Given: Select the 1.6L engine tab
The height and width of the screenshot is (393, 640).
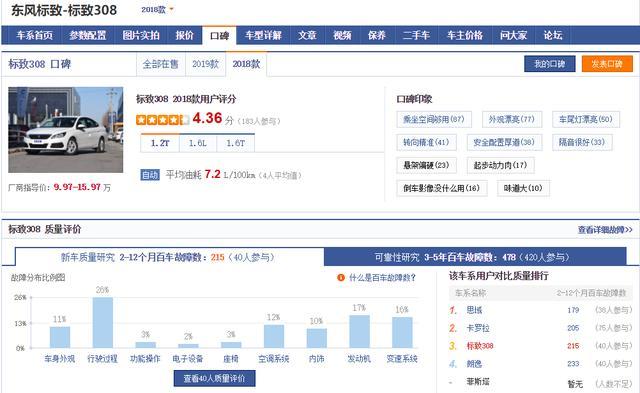Looking at the screenshot, I should point(198,143).
